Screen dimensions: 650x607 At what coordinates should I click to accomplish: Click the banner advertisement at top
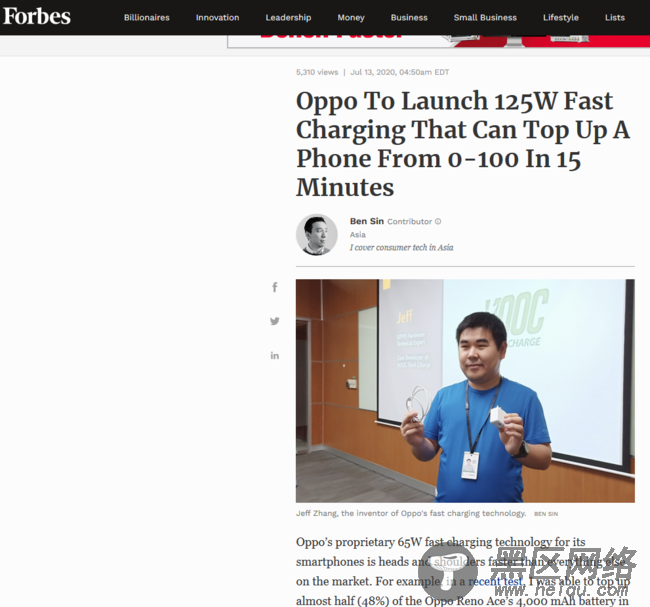[439, 41]
